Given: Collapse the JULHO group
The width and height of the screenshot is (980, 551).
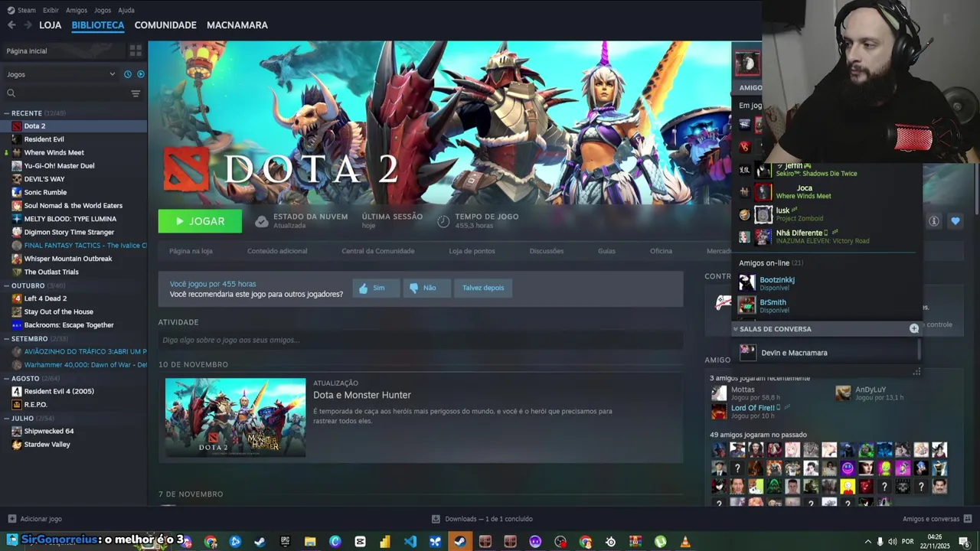Looking at the screenshot, I should tap(7, 418).
